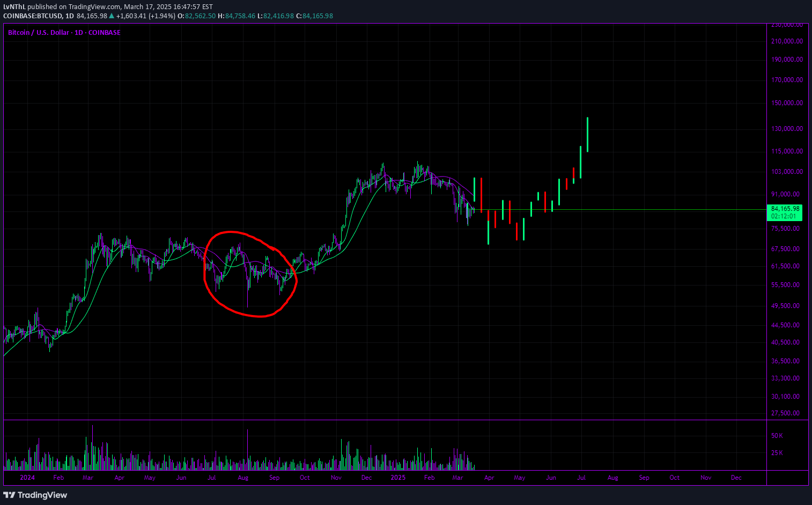The image size is (812, 505).
Task: Click the '50 K' volume axis label
Action: (x=777, y=436)
